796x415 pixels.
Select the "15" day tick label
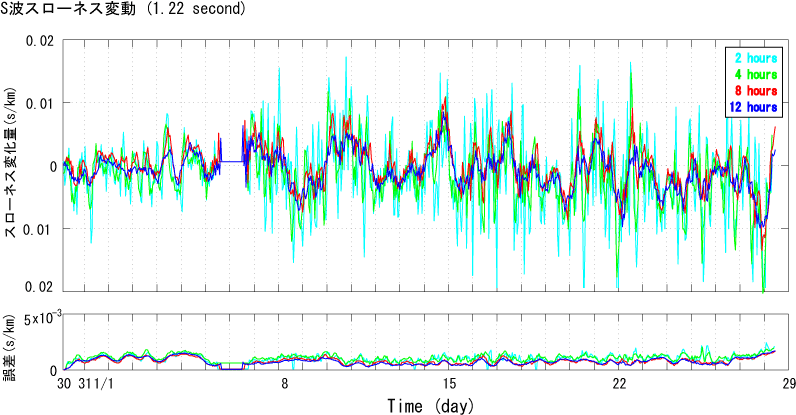[x=450, y=384]
